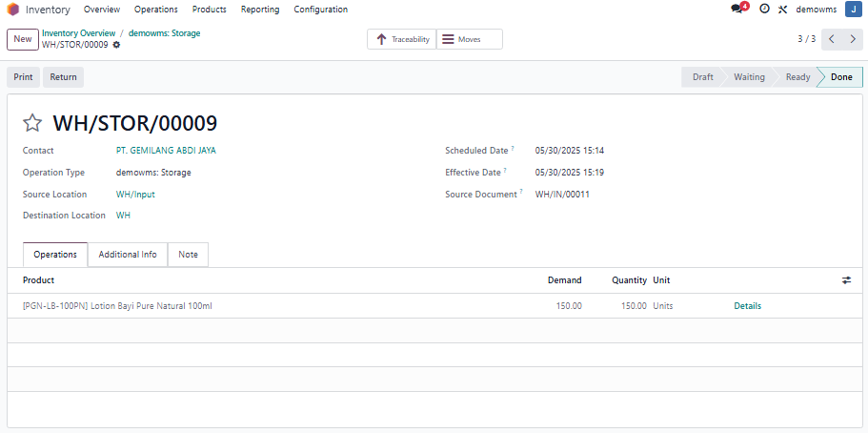The height and width of the screenshot is (433, 868).
Task: Click the Ready status stage
Action: coord(797,77)
